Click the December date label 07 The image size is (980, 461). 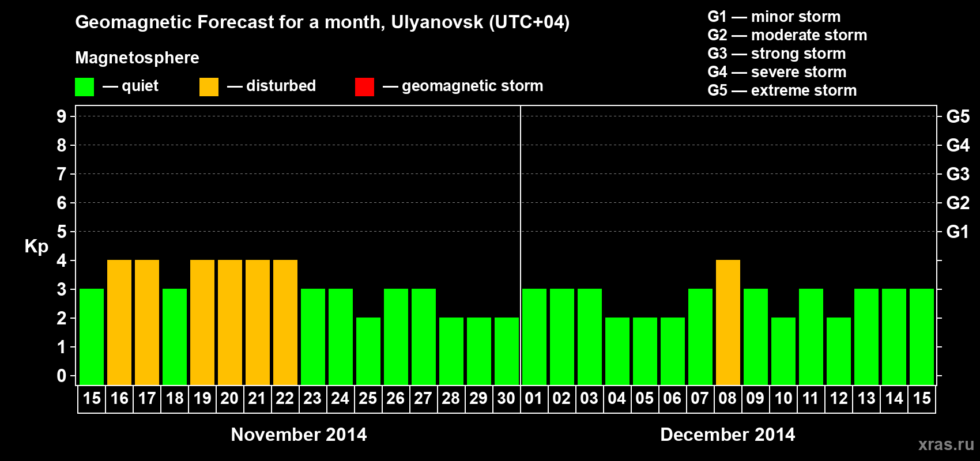coord(700,399)
